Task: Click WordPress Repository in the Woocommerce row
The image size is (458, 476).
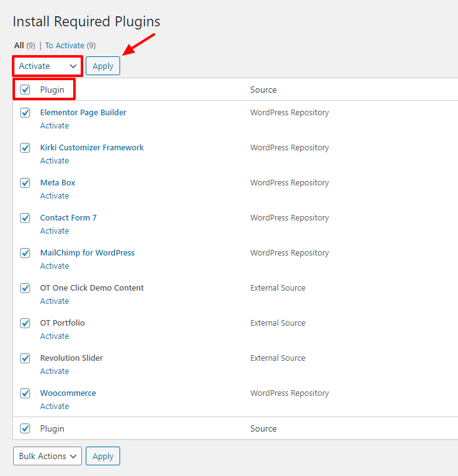Action: coord(289,393)
